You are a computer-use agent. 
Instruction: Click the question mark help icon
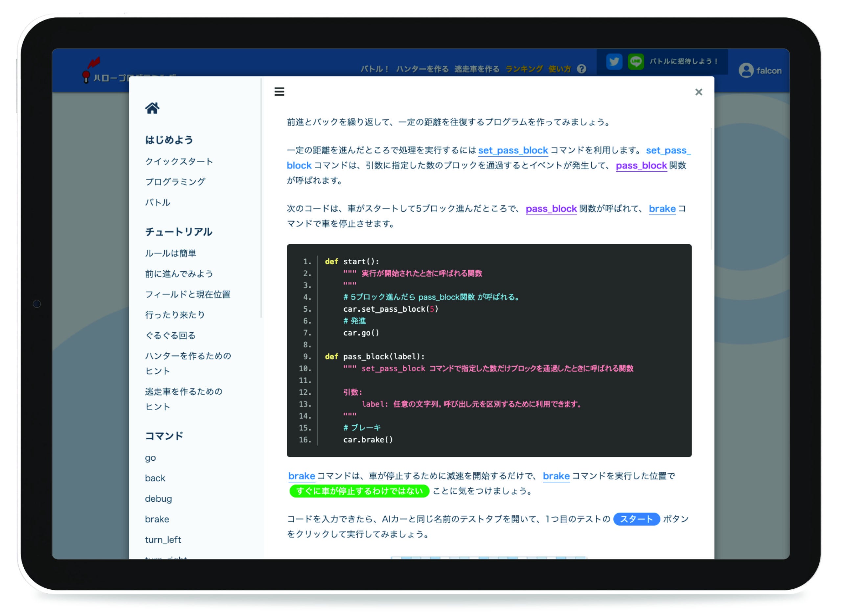[581, 69]
